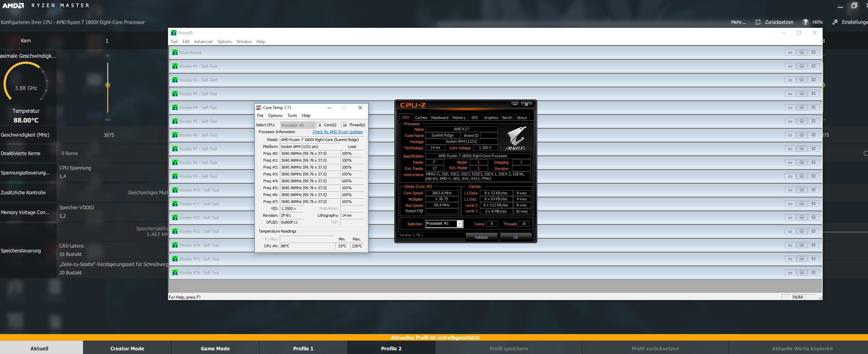Open the Advanced menu in Prime95
Image resolution: width=868 pixels, height=354 pixels.
[x=203, y=42]
